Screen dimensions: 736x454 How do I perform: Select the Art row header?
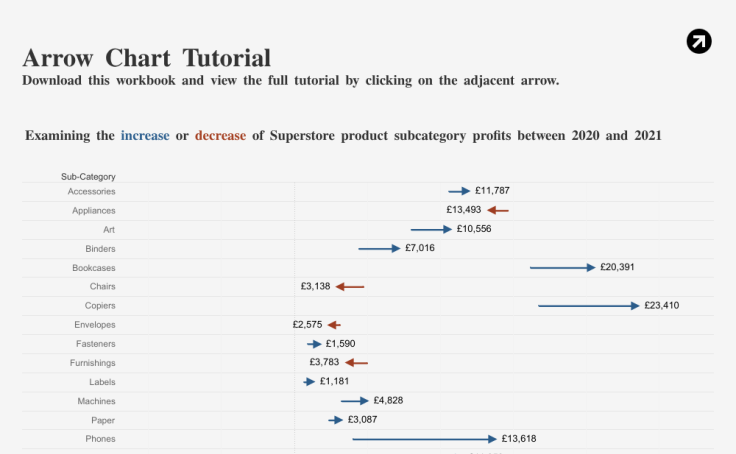click(108, 229)
